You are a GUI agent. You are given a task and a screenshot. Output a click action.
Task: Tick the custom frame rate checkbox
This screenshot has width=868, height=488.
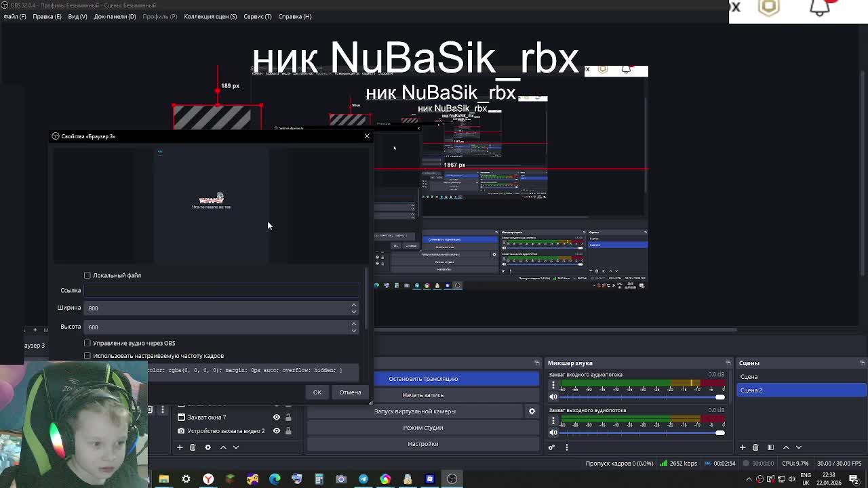coord(87,356)
